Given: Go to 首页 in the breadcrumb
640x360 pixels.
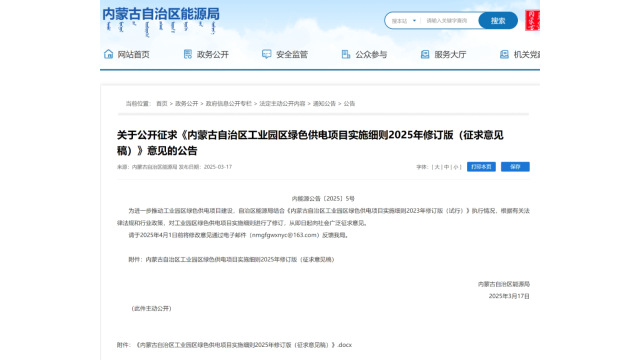Looking at the screenshot, I should pyautogui.click(x=162, y=104).
